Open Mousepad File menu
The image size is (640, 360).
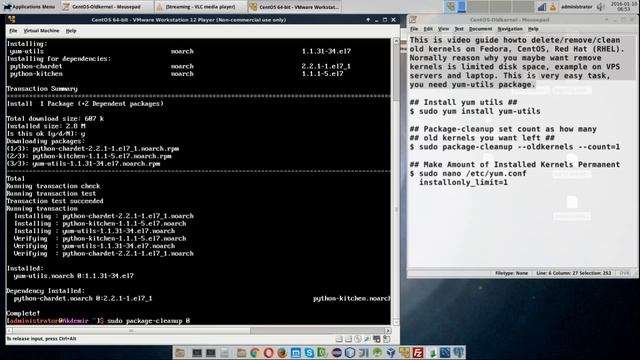click(414, 29)
